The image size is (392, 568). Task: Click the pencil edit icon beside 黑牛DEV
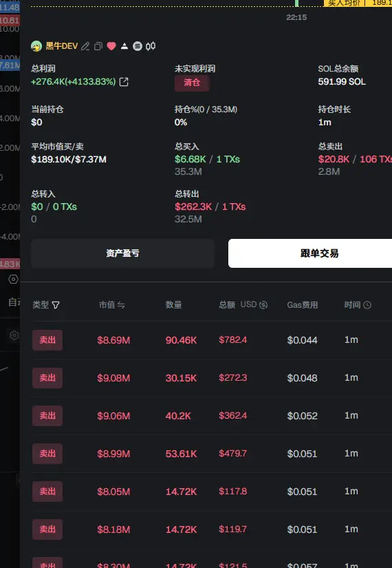click(x=85, y=46)
